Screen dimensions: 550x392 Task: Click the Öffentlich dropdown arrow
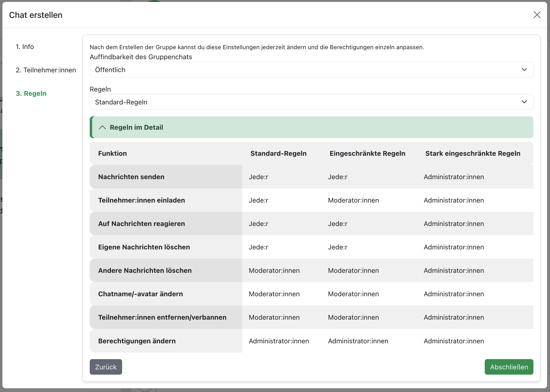click(524, 70)
